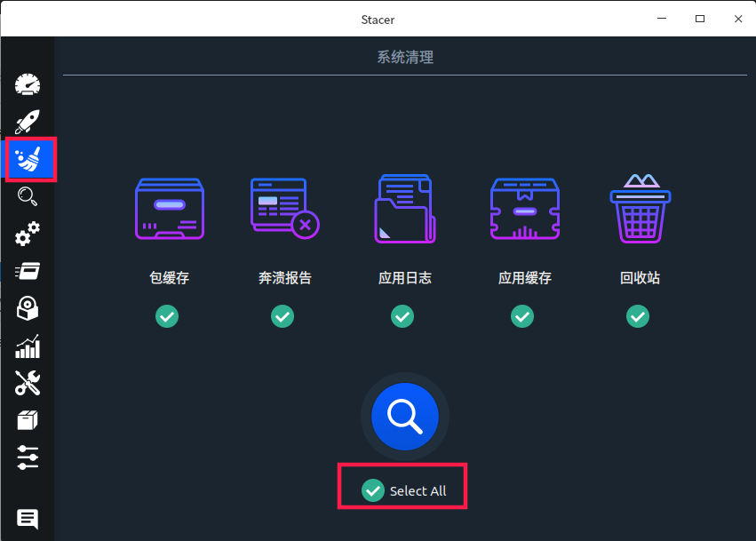
Task: Minimize the Stacer window
Action: (x=662, y=19)
